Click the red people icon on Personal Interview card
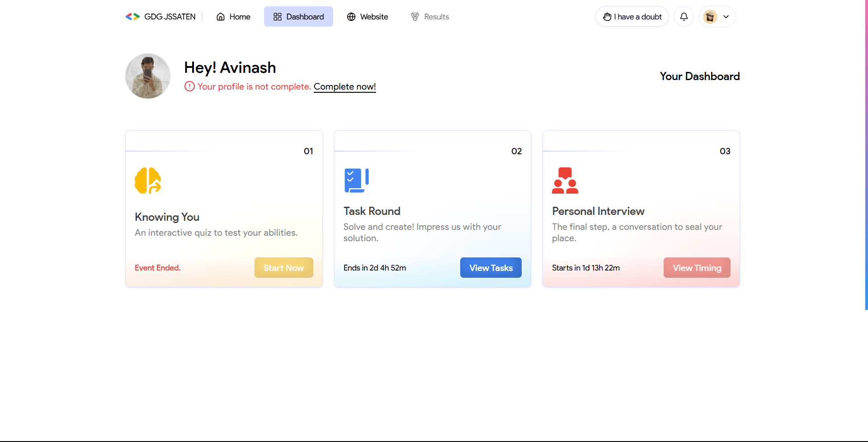 coord(565,181)
